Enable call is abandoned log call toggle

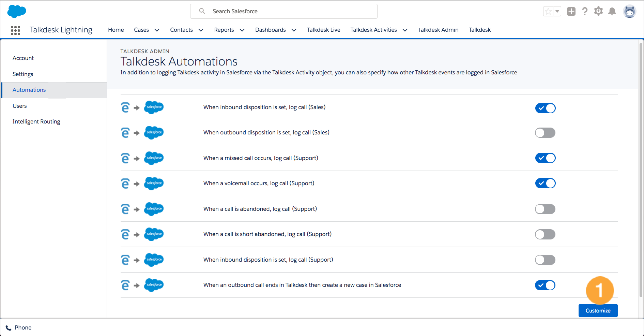tap(545, 209)
